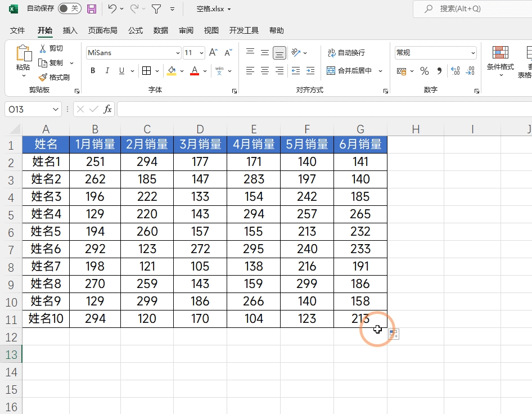Image resolution: width=532 pixels, height=414 pixels.
Task: Open the Name Box dropdown arrow
Action: tap(55, 109)
